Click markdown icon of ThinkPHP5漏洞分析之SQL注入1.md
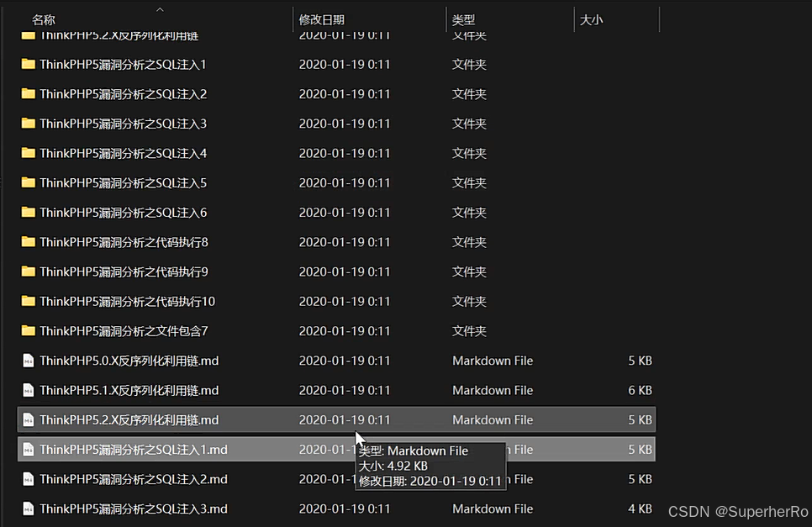The height and width of the screenshot is (527, 812). pos(29,450)
